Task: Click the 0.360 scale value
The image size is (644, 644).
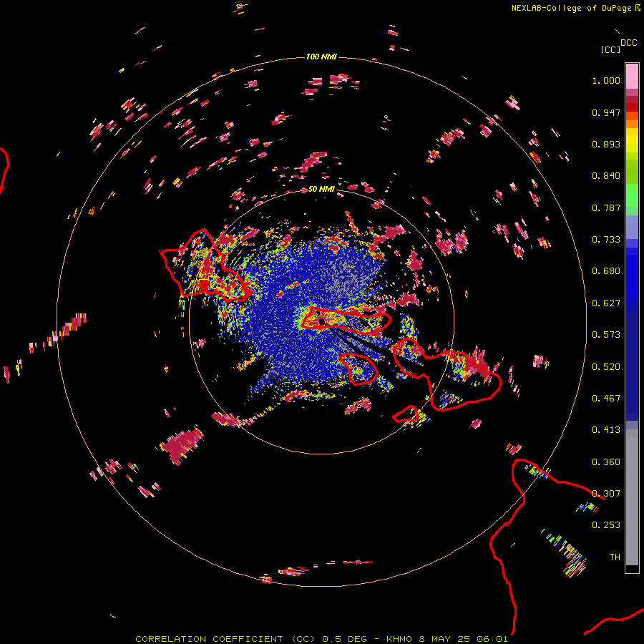Action: tap(606, 462)
